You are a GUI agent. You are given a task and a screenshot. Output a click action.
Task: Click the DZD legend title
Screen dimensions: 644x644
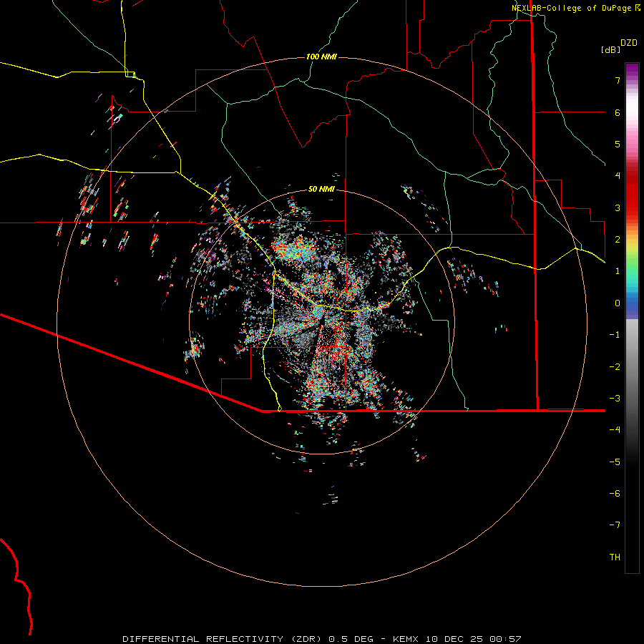tap(629, 43)
